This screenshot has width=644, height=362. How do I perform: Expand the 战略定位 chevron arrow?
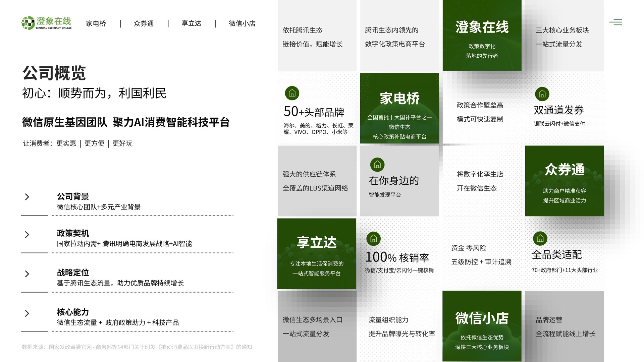point(27,274)
